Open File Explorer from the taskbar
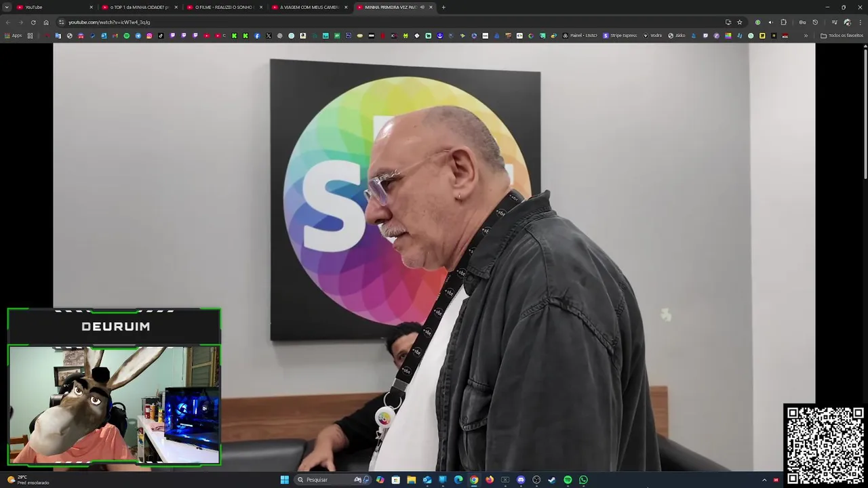868x488 pixels. [412, 480]
